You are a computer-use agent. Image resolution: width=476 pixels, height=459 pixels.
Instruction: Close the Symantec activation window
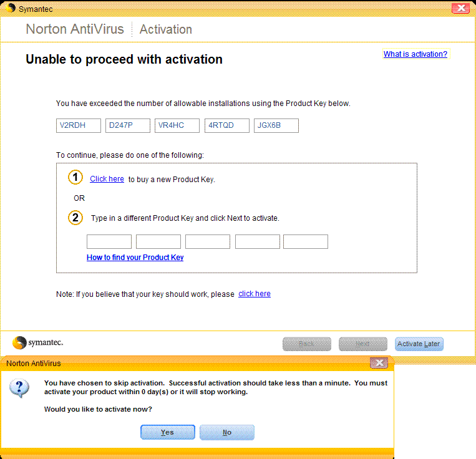coord(460,8)
